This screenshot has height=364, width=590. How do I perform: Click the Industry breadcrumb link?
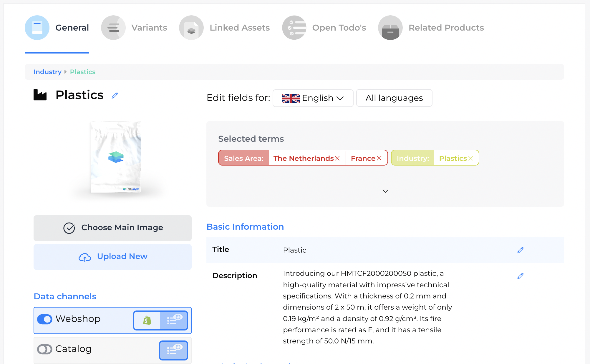pyautogui.click(x=47, y=72)
